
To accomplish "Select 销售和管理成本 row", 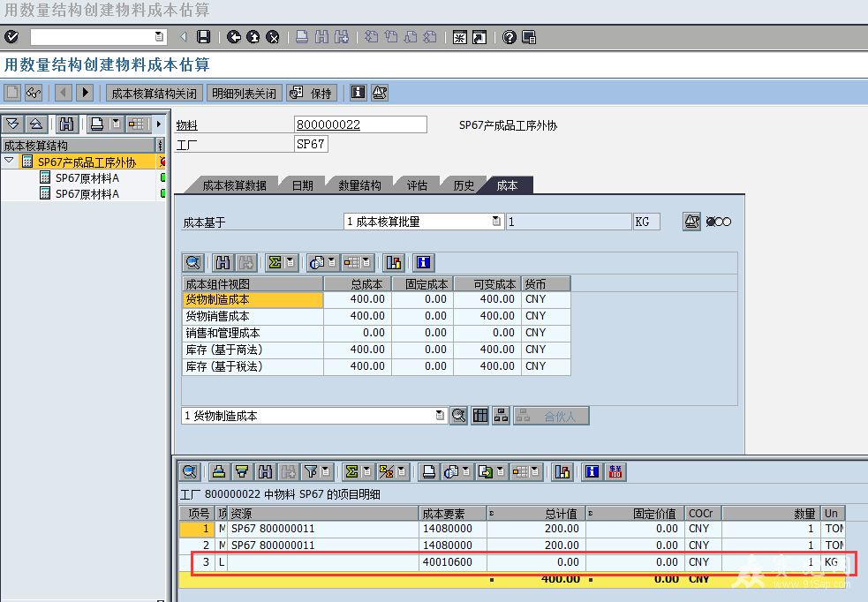I will [376, 333].
